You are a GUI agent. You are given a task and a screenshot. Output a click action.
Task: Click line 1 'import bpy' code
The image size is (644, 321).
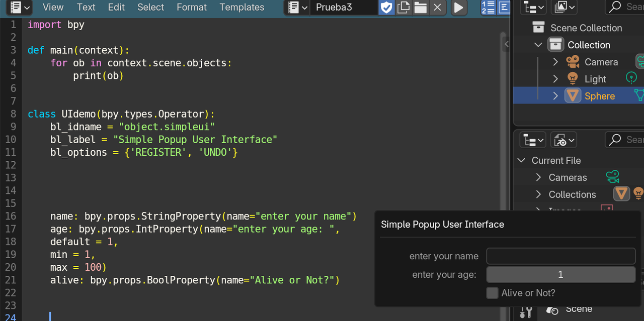click(56, 25)
